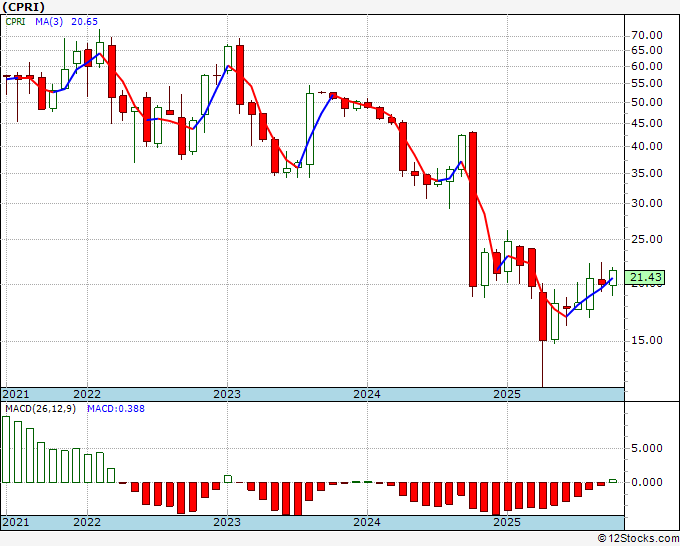Click the CPRI legend label
Viewport: 680px width, 546px height.
tap(16, 22)
